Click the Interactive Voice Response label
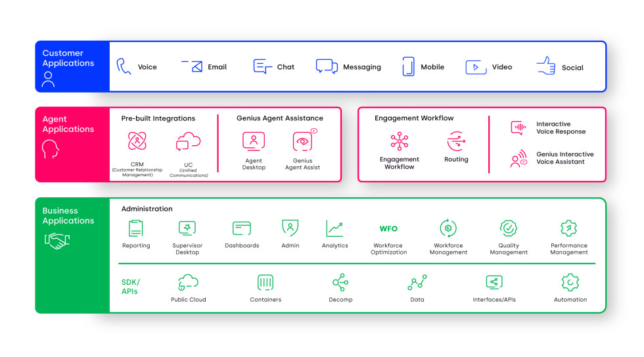 (561, 128)
